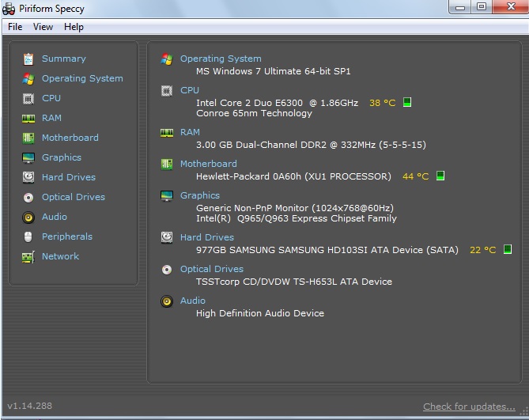Click disc icon beside Optical Drives heading
The width and height of the screenshot is (529, 420).
pyautogui.click(x=167, y=270)
